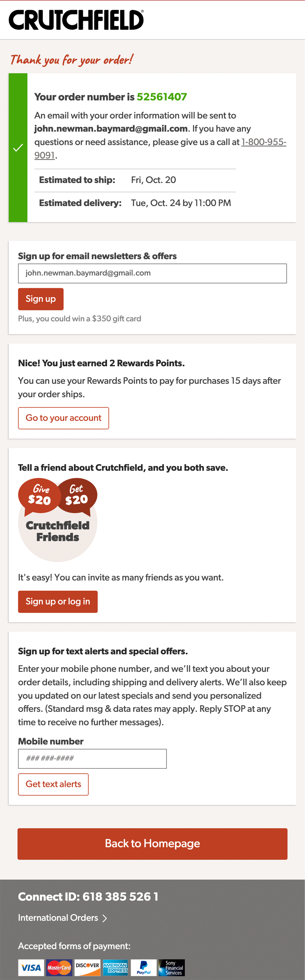Click the Get $20 speech bubble

(77, 495)
